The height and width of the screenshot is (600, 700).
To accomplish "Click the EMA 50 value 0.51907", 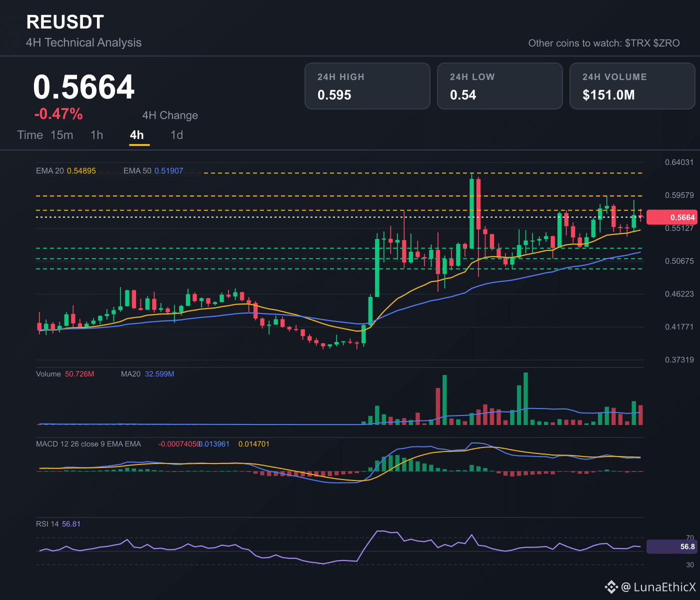I will click(x=169, y=171).
